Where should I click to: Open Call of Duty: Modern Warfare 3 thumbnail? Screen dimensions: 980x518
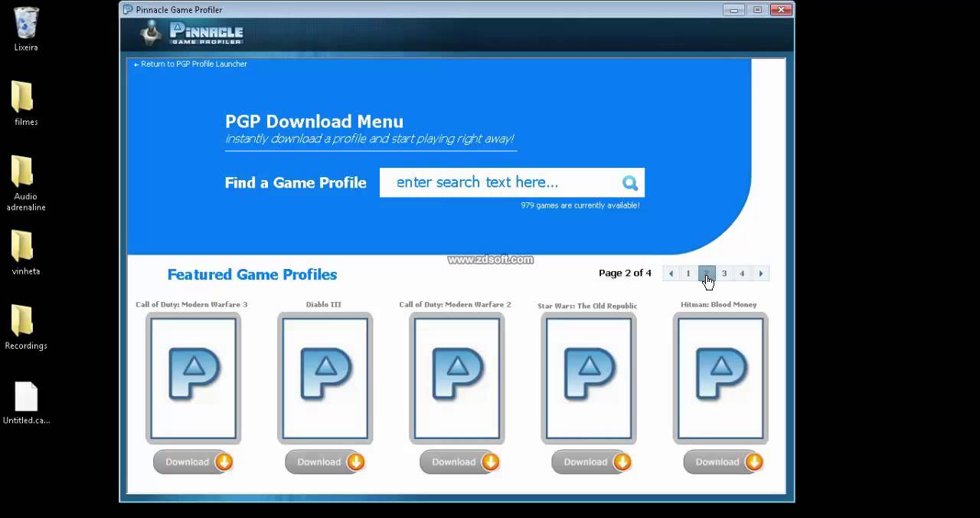(x=193, y=378)
